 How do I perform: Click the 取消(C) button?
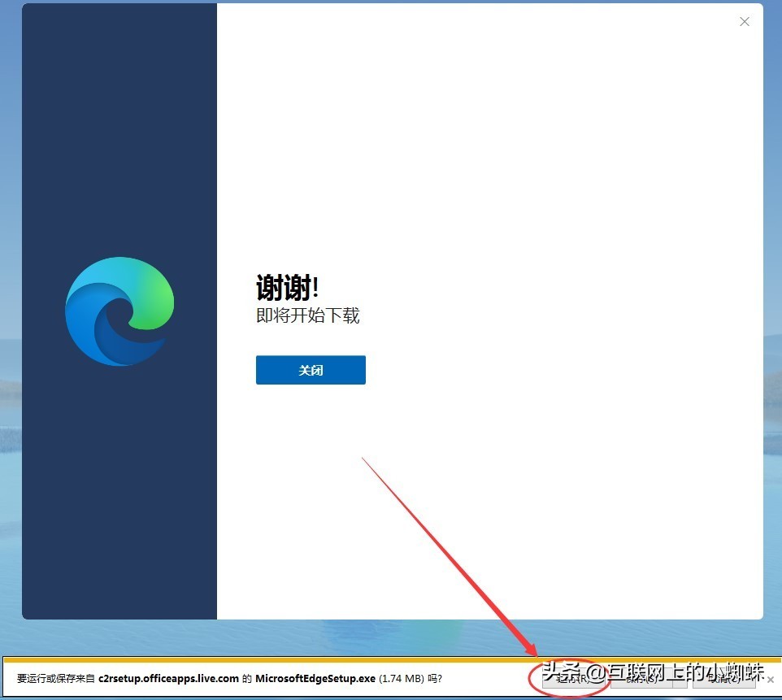point(723,679)
